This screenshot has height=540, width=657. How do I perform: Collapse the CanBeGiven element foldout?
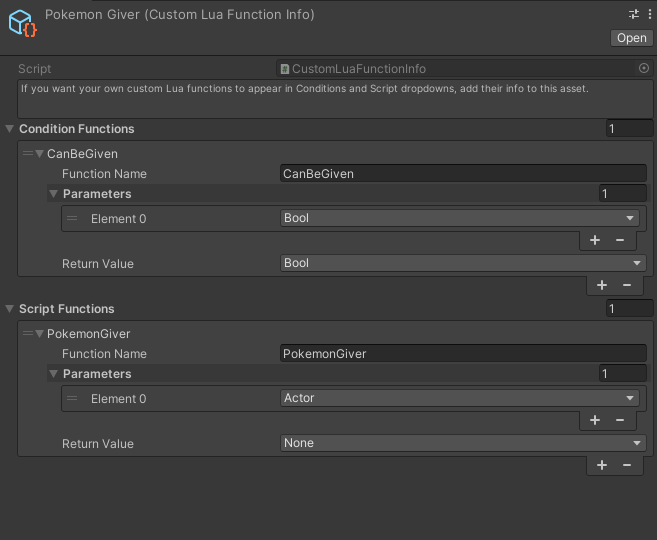39,154
